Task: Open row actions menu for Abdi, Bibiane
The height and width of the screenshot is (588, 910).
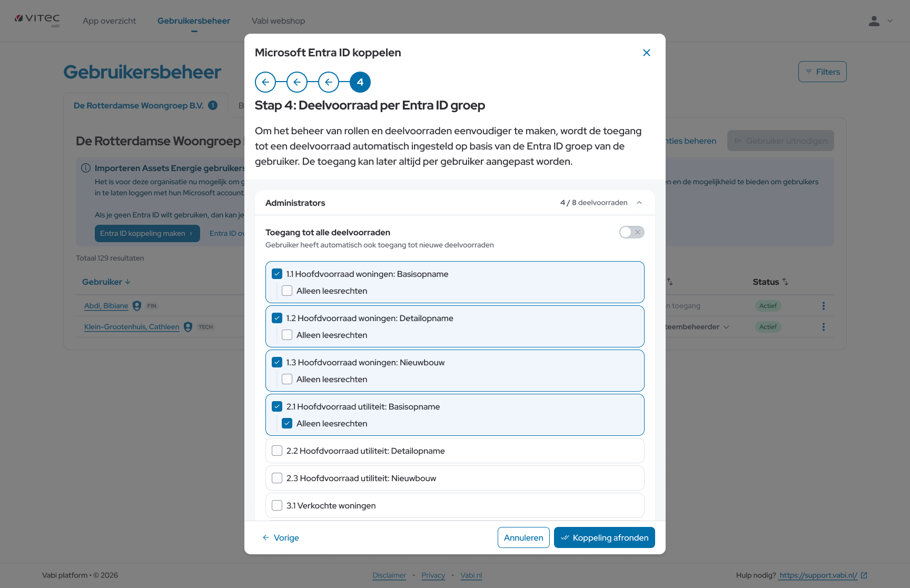Action: (x=824, y=306)
